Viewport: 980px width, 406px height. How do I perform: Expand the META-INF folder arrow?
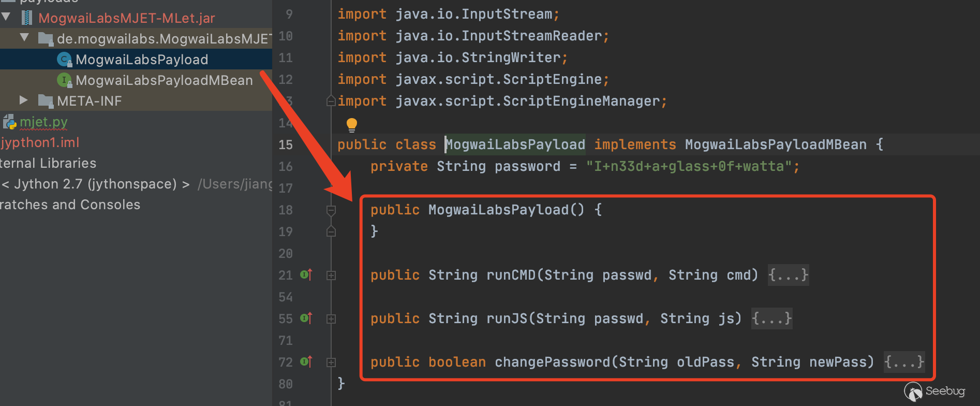[x=23, y=100]
